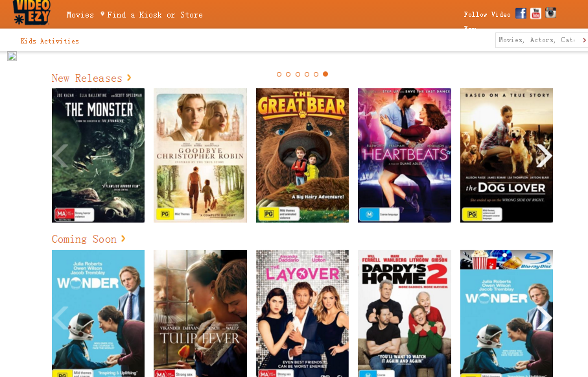The image size is (588, 377).
Task: Open The Great Bear cover
Action: click(x=302, y=156)
